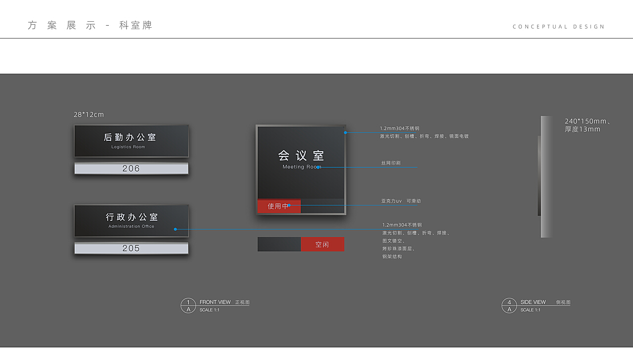Click the 方案展示 - 科室牌 page title
Viewport: 633px width, 364px height.
point(90,26)
